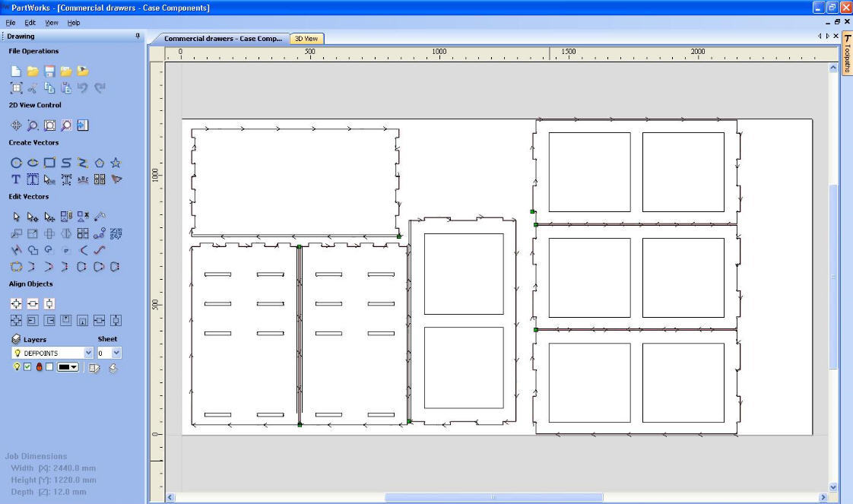The width and height of the screenshot is (853, 504).
Task: Open the Toolpaths side panel
Action: [x=845, y=57]
